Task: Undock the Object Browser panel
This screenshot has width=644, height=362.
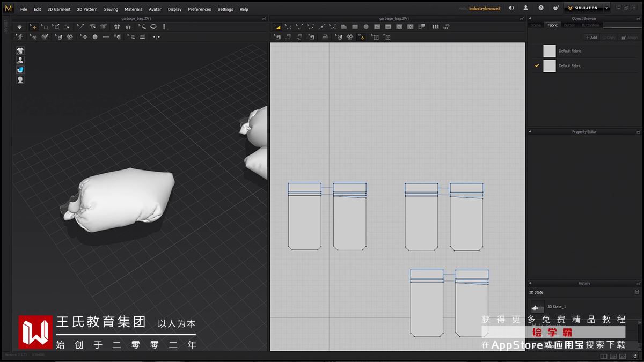Action: pos(639,18)
